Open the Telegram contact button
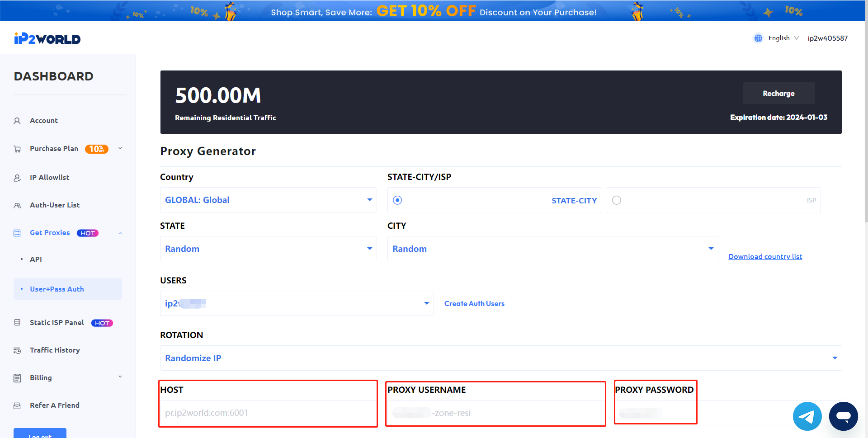Screen dimensions: 868x438 tap(807, 416)
